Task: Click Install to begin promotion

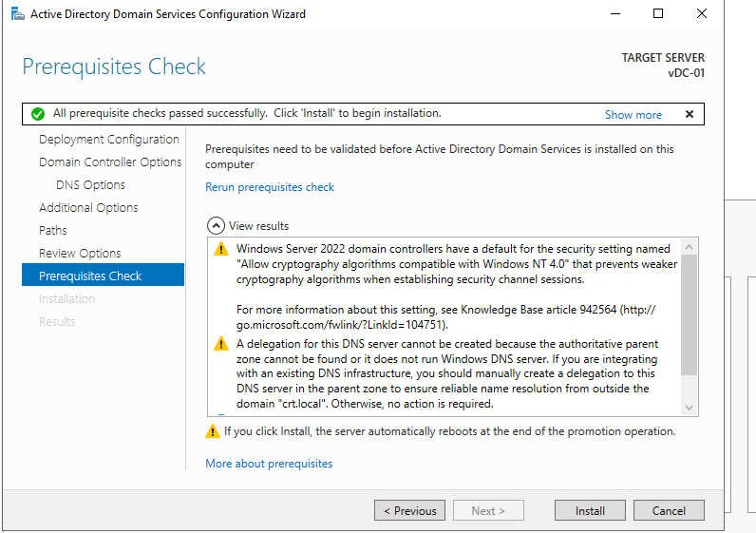Action: pyautogui.click(x=590, y=510)
